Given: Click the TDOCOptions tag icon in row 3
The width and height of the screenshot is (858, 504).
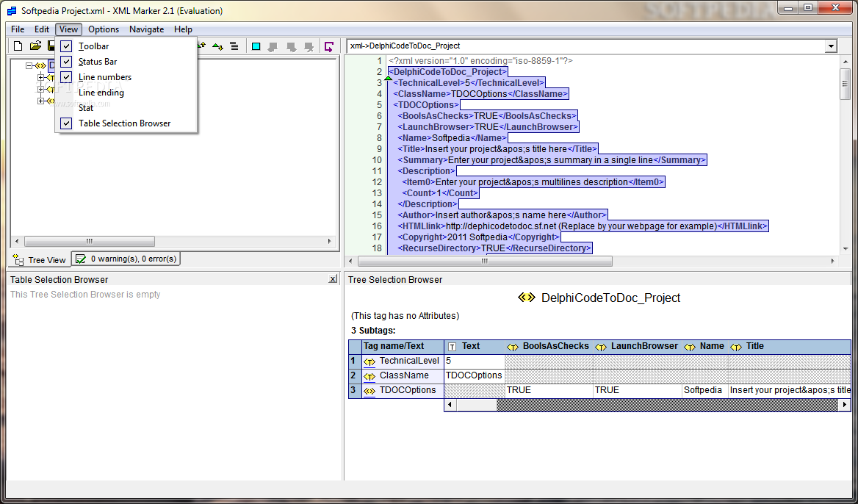Looking at the screenshot, I should tap(369, 391).
